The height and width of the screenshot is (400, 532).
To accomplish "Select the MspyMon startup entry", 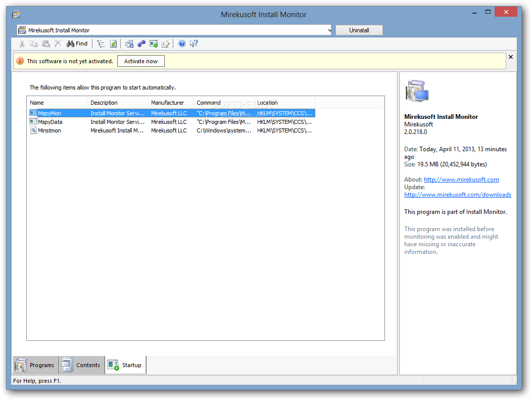I will coord(172,113).
